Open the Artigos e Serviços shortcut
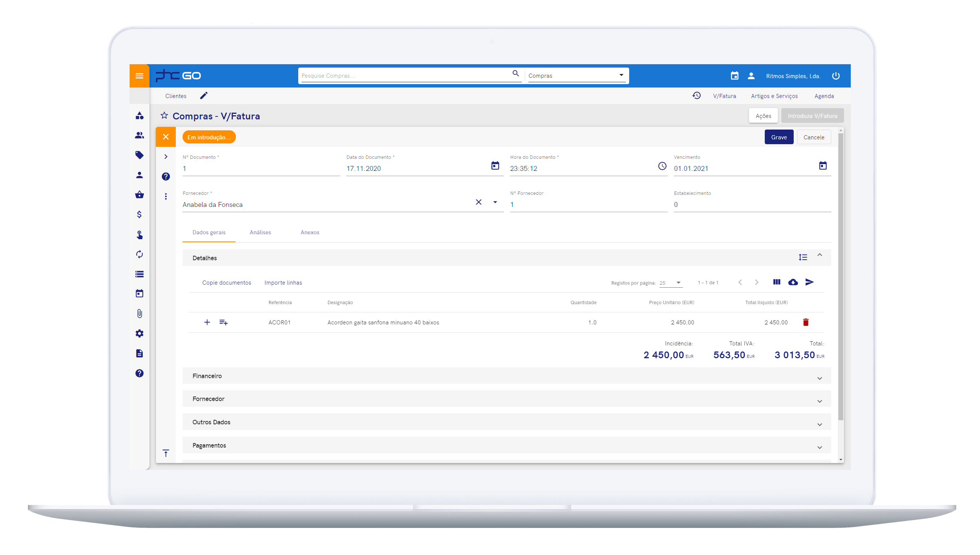 coord(774,96)
